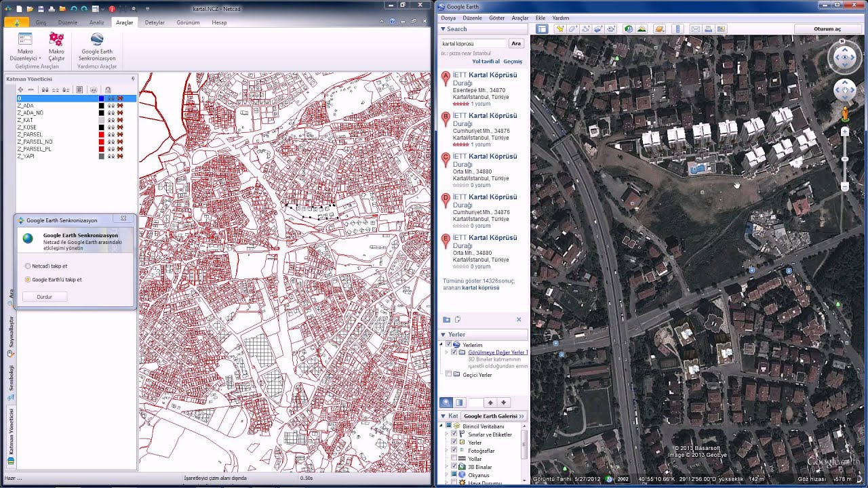
Task: Show ruler tool in Google Earth
Action: point(677,29)
